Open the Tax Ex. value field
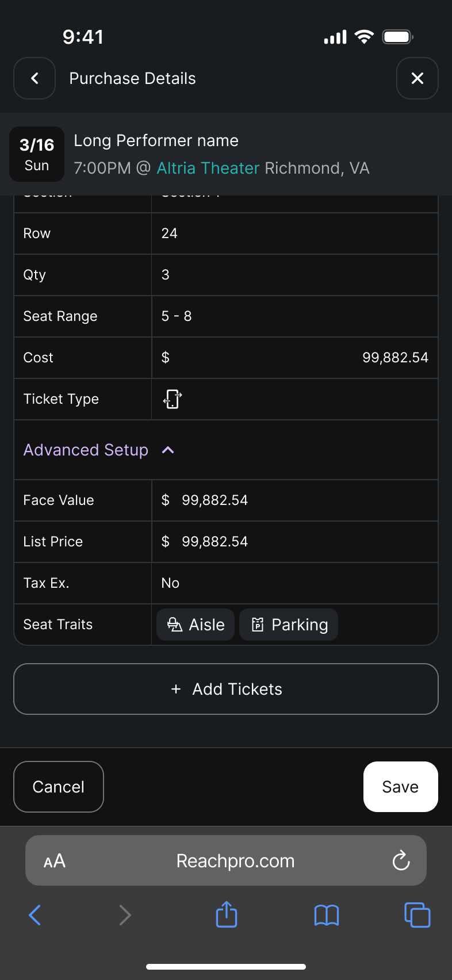 coord(294,583)
